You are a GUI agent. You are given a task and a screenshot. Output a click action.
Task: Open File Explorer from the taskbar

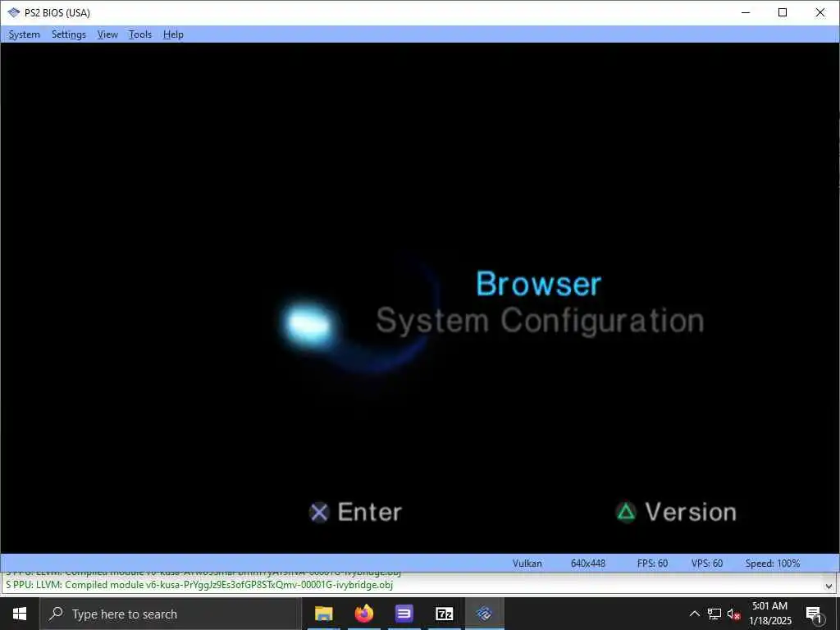click(323, 614)
